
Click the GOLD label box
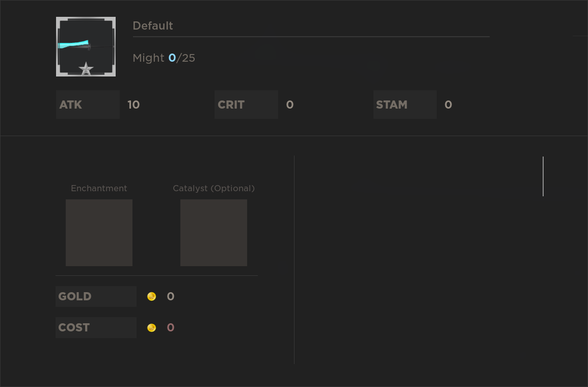point(96,296)
